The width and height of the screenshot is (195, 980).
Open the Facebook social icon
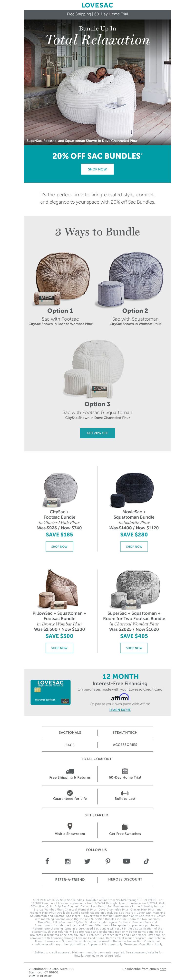point(48,861)
